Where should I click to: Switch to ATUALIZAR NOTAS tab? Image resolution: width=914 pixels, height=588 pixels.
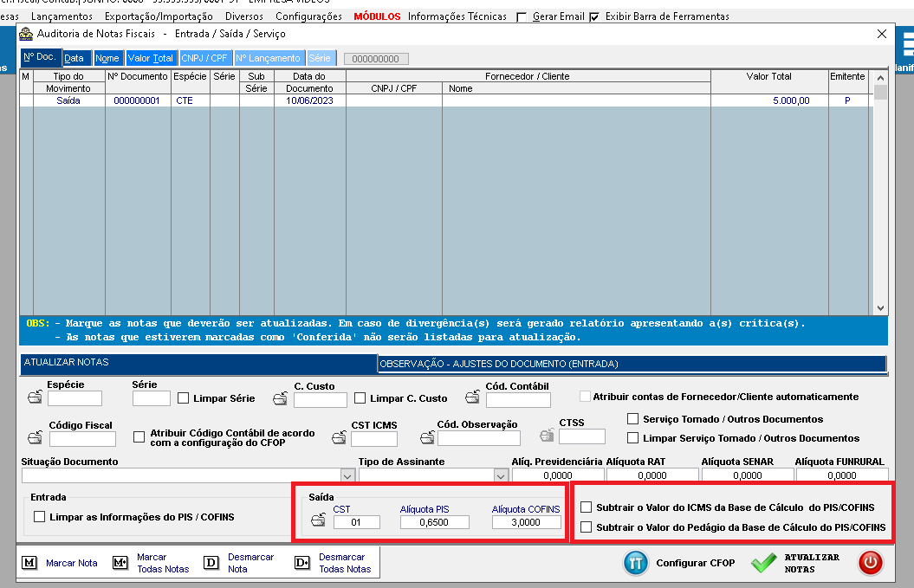tap(198, 363)
